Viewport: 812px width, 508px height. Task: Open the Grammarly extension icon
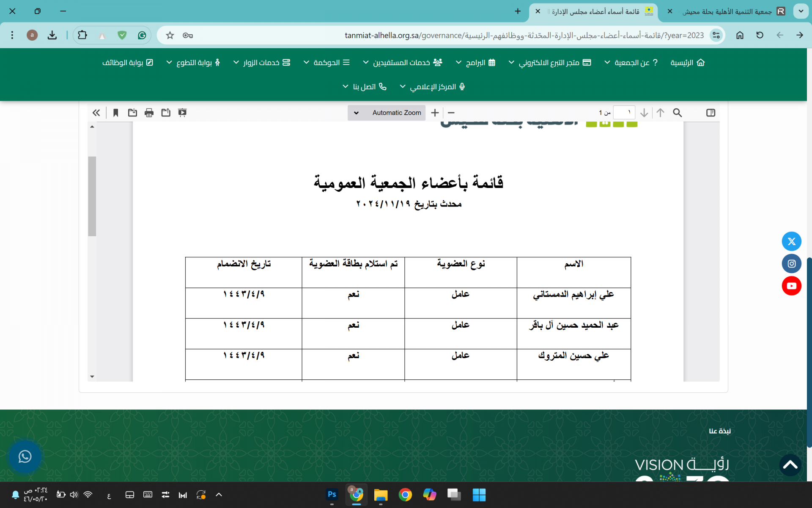(142, 35)
